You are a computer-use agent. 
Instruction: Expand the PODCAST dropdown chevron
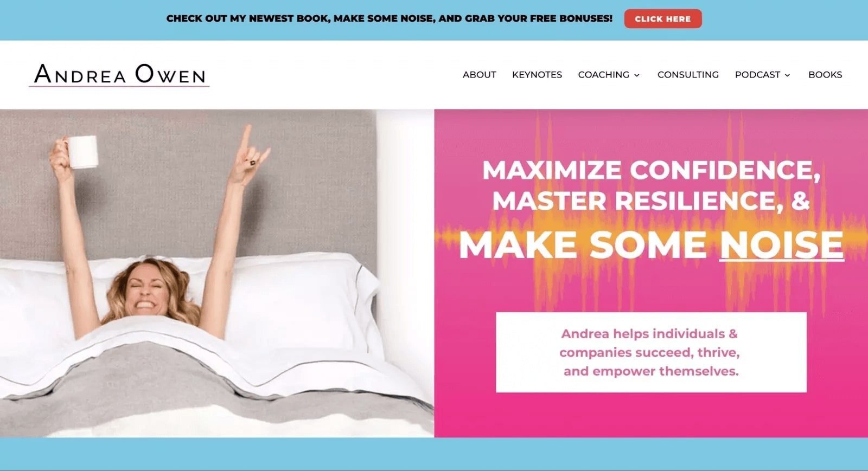[787, 75]
